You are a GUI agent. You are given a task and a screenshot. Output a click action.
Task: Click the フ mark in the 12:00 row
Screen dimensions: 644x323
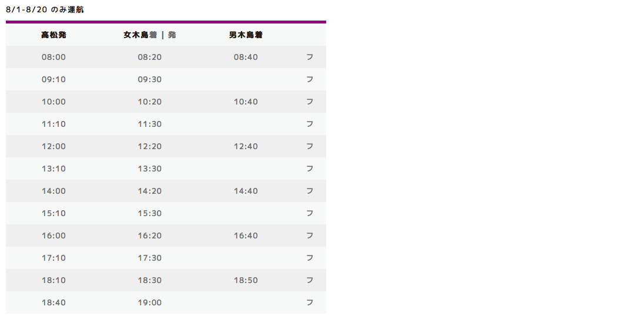pos(310,146)
